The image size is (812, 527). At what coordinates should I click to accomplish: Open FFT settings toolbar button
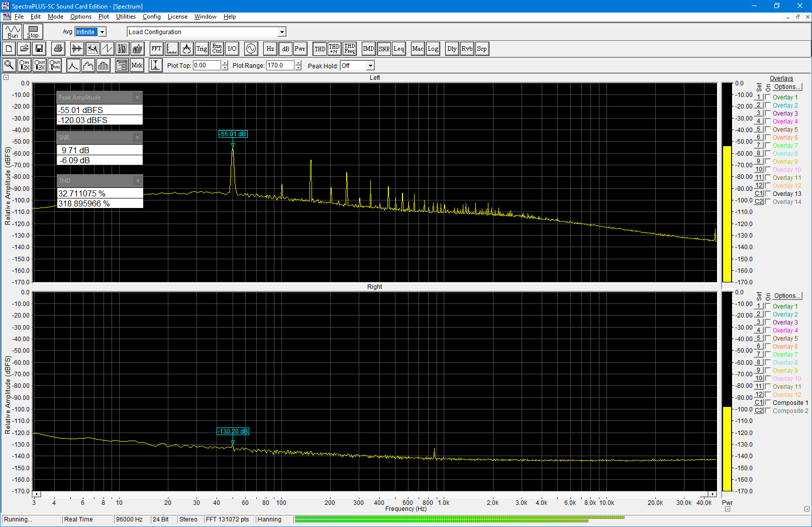[x=156, y=49]
